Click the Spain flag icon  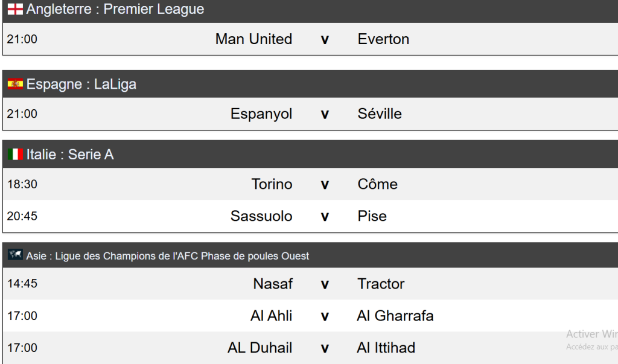(15, 85)
